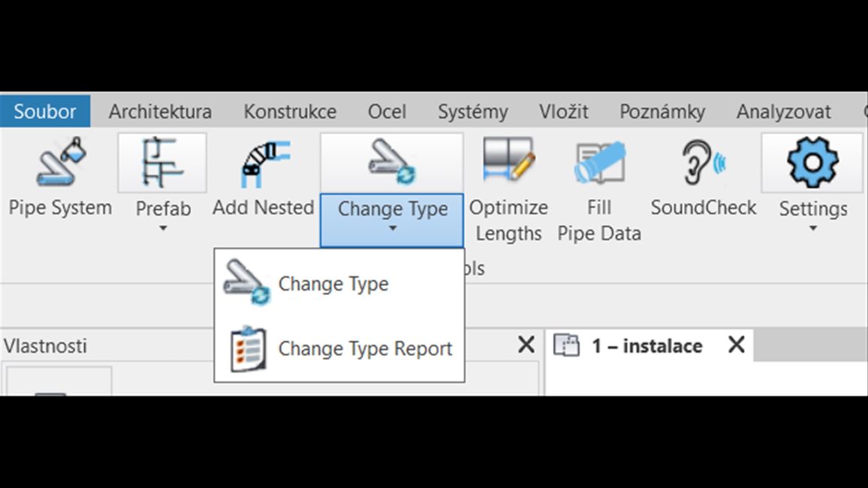Expand the Settings dropdown arrow
The height and width of the screenshot is (488, 868).
pyautogui.click(x=812, y=228)
